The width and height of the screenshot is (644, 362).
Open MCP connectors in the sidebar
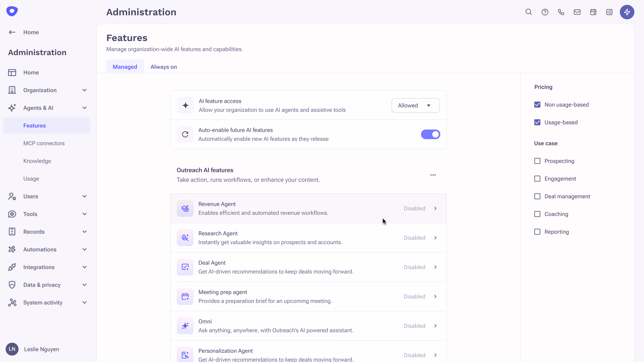click(44, 143)
